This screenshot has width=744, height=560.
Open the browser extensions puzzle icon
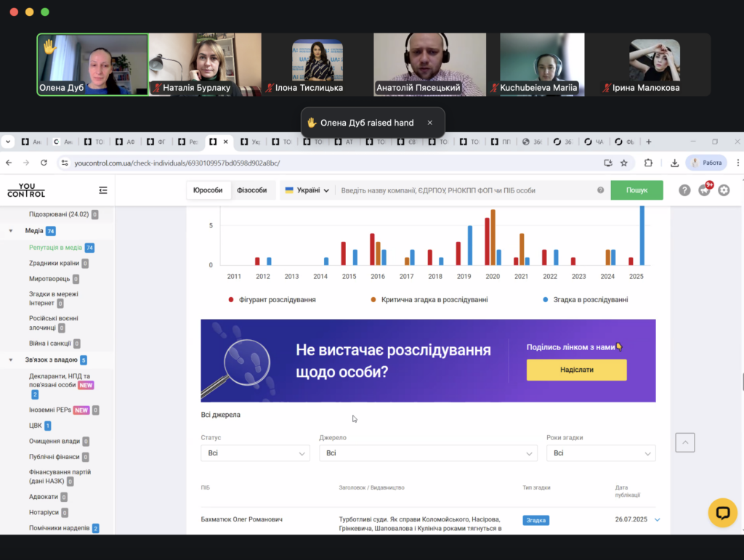pyautogui.click(x=649, y=163)
